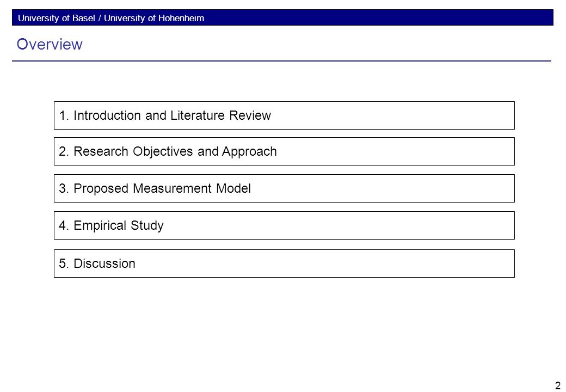Click the 'Overview' slide title
Image resolution: width=566 pixels, height=392 pixels.
coord(50,44)
